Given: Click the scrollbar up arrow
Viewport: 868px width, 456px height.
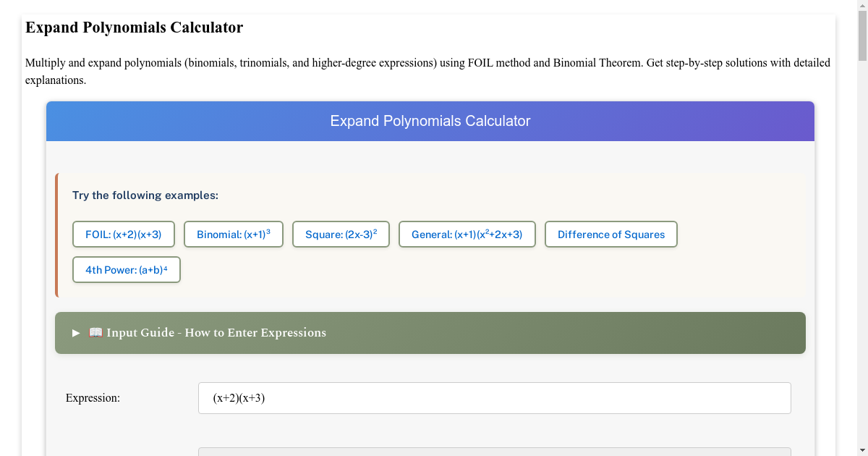Looking at the screenshot, I should 861,6.
